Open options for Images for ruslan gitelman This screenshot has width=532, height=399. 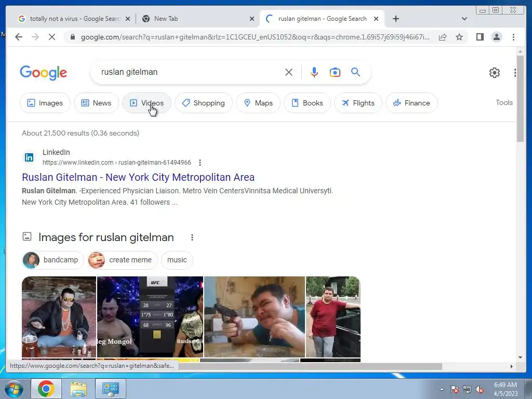coord(192,237)
